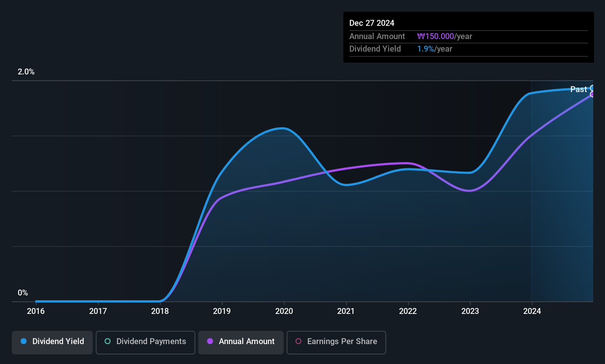Image resolution: width=605 pixels, height=364 pixels.
Task: Select the 2024 x-axis label
Action: click(532, 311)
